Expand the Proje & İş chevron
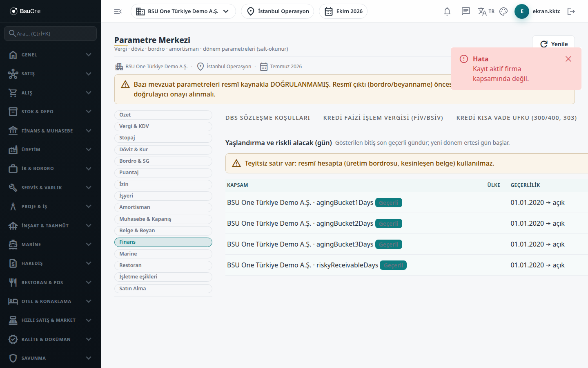The height and width of the screenshot is (368, 588). (x=89, y=206)
